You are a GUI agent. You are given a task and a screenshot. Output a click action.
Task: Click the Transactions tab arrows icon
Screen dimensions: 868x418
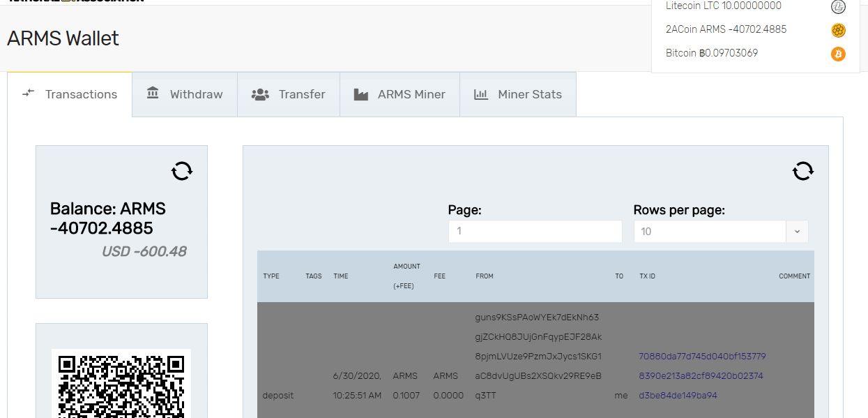point(28,93)
